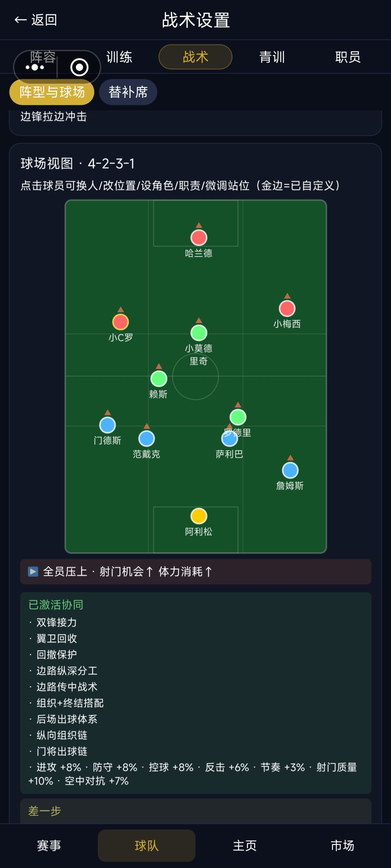Tap 小C罗's gold-bordered player marker
This screenshot has width=391, height=868.
[121, 322]
